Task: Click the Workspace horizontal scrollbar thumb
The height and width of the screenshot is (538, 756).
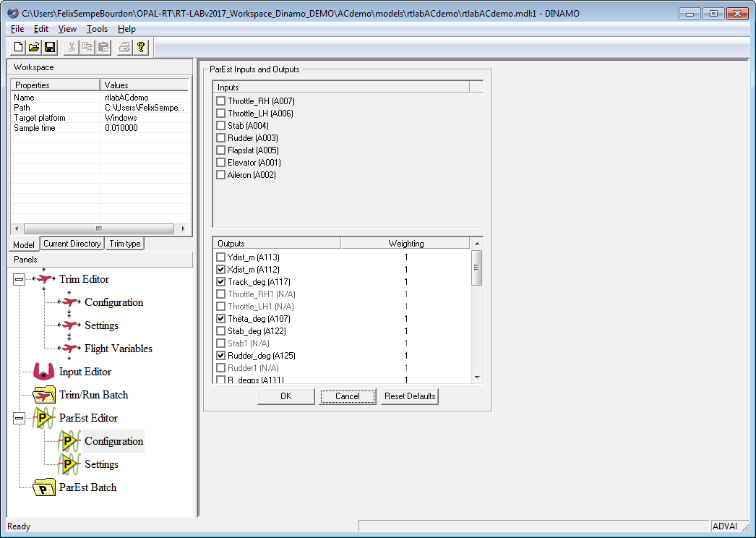Action: coord(99,229)
